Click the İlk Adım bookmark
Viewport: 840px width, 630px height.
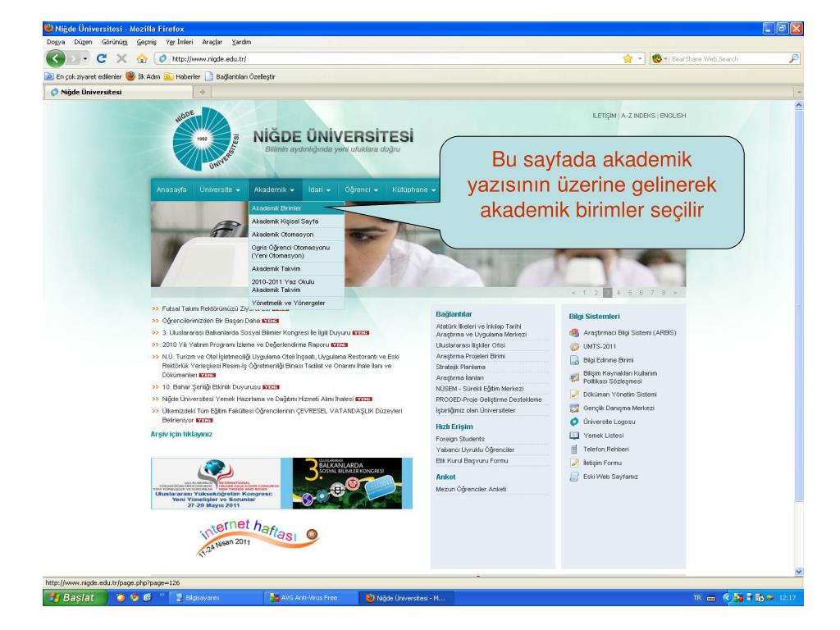(x=143, y=76)
